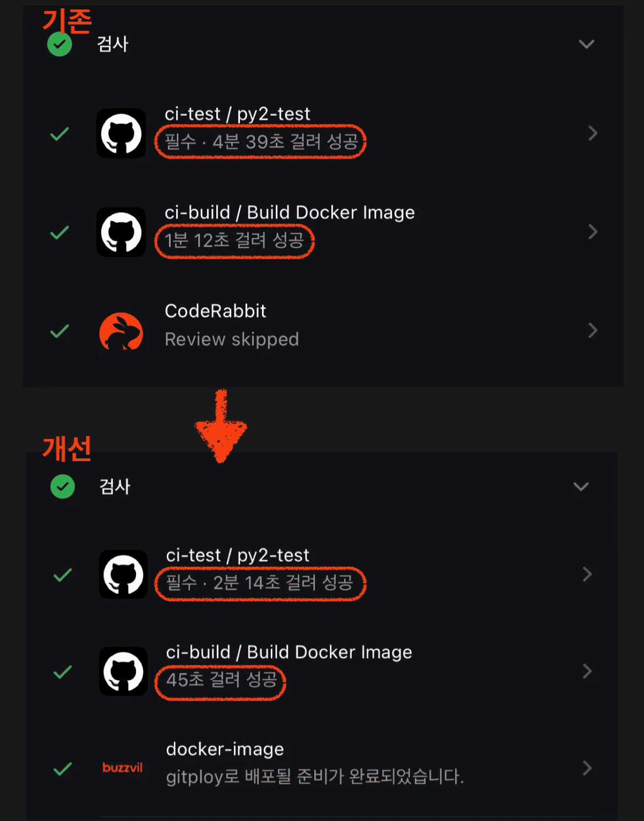Click the GitHub icon beside top ci-build check

point(121,232)
